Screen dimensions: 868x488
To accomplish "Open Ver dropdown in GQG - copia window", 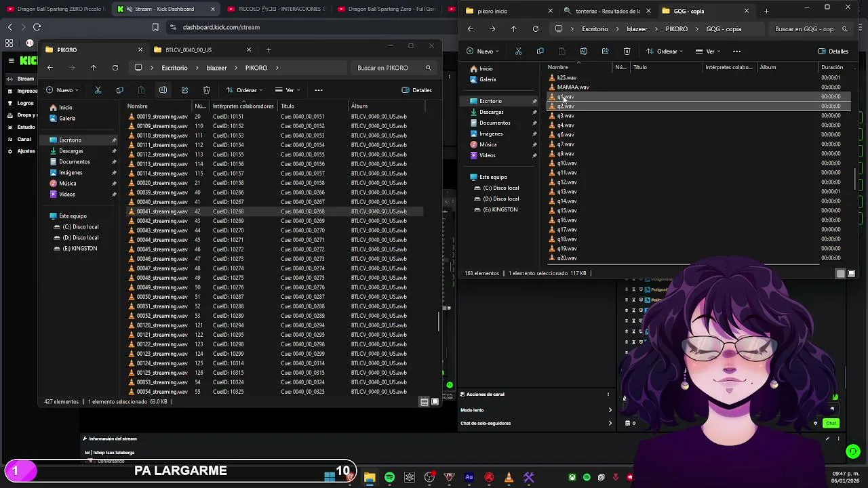I will pos(709,52).
